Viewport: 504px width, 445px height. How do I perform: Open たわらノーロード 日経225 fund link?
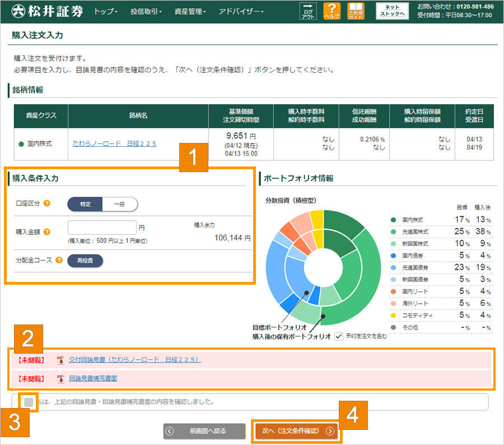click(x=114, y=143)
